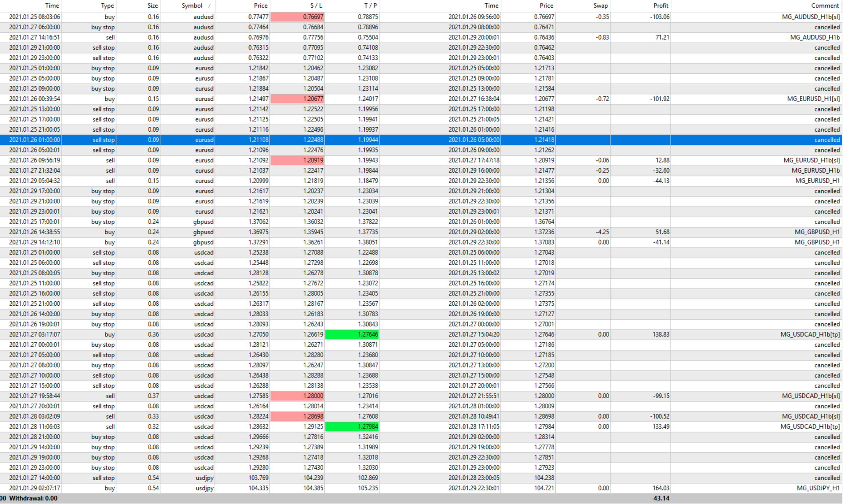Click the total profit 43.14
Image resolution: width=843 pixels, height=504 pixels.
coord(661,499)
